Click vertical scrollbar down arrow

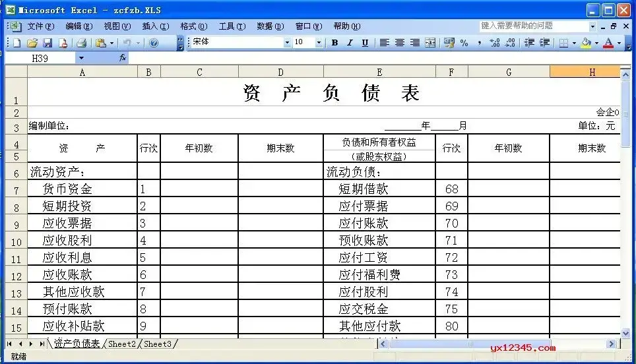tap(625, 334)
